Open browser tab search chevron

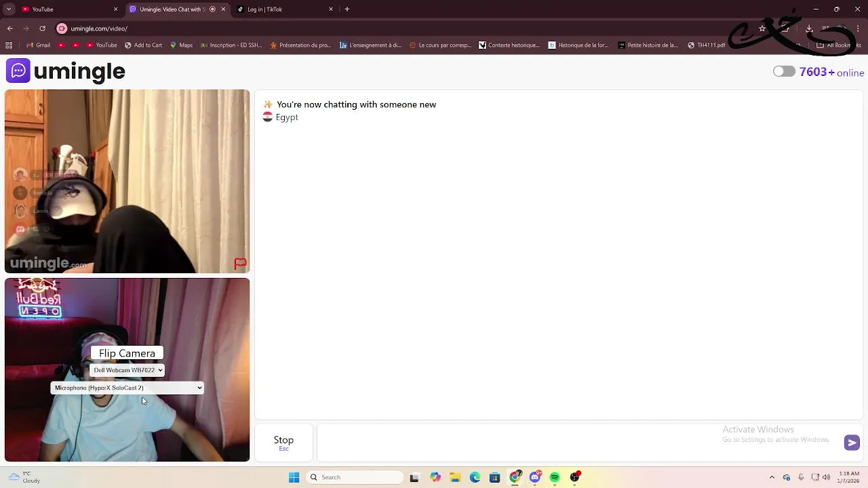coord(9,9)
